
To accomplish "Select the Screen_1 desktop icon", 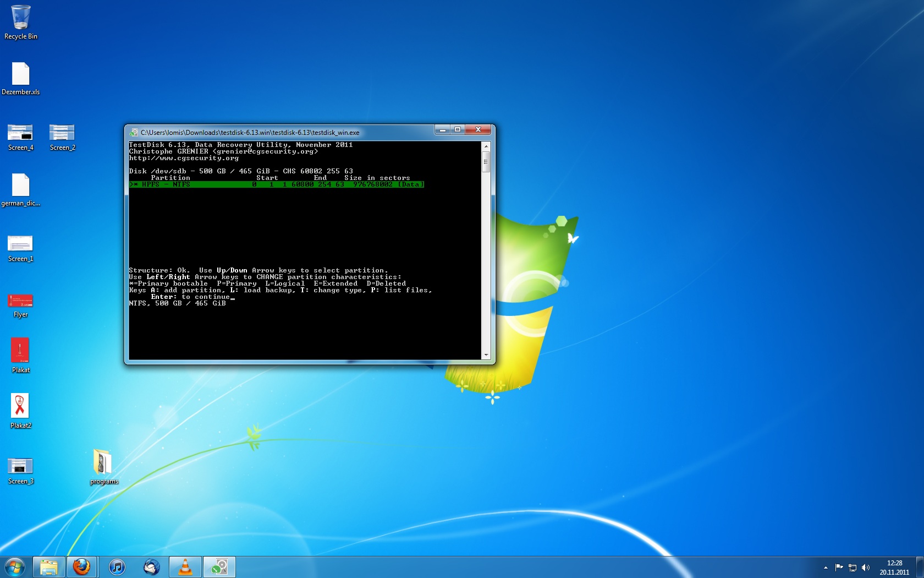I will click(x=20, y=249).
